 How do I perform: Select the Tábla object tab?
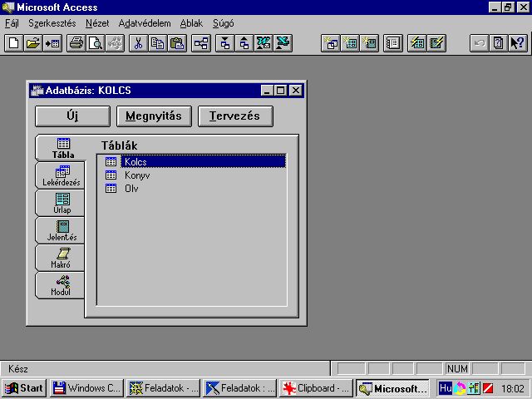pos(61,148)
